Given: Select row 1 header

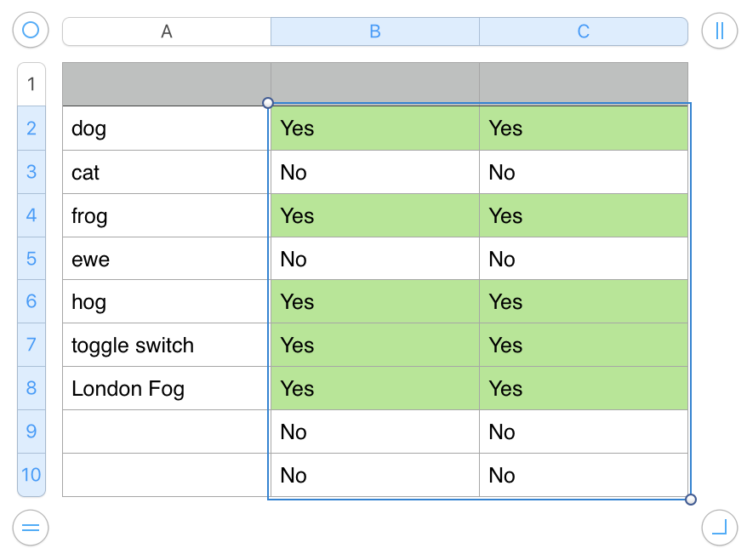Looking at the screenshot, I should coord(31,83).
